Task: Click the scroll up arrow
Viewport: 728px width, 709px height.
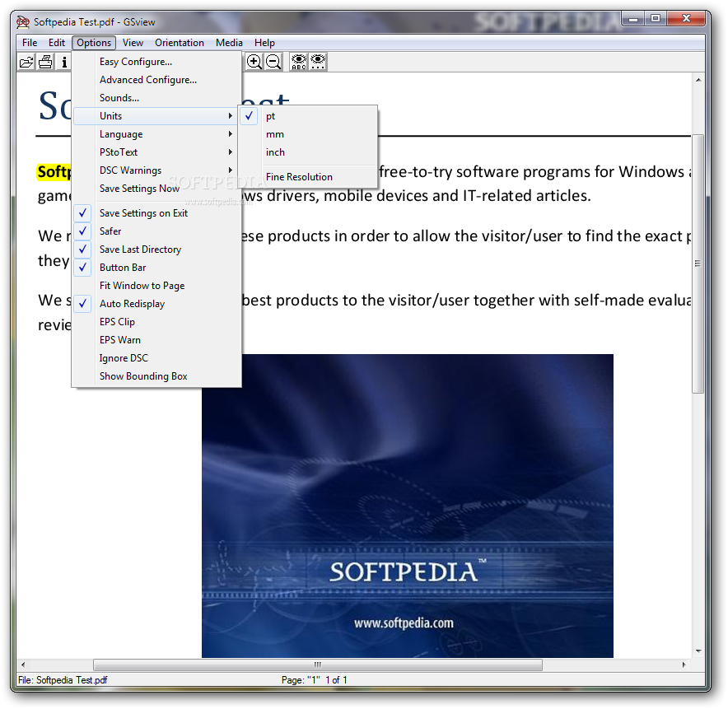Action: click(698, 81)
